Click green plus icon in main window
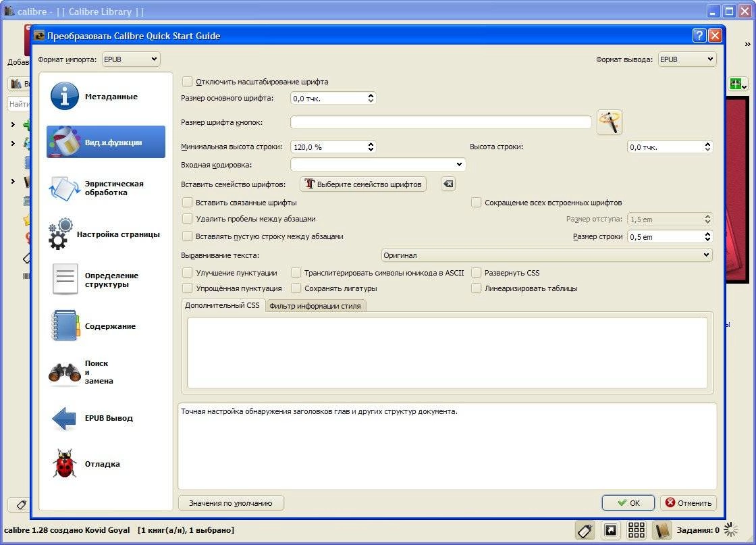756x545 pixels. [738, 84]
